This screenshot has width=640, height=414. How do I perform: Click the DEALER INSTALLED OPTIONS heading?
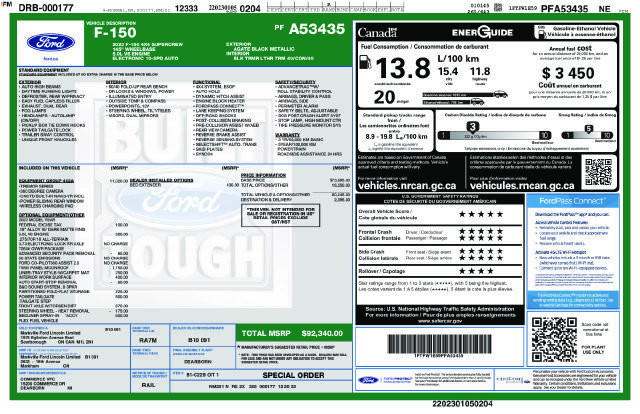point(162,180)
